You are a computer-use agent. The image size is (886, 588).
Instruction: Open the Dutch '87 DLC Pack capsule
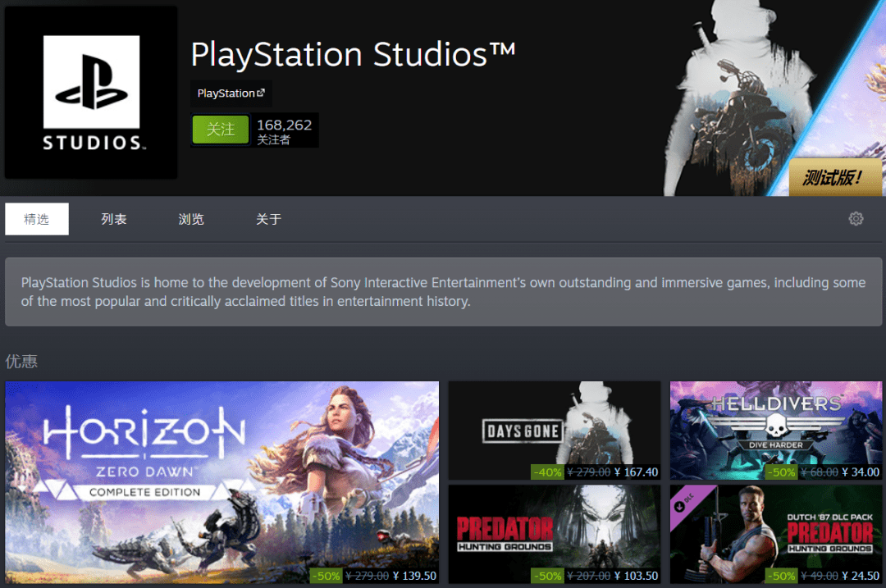[x=776, y=535]
